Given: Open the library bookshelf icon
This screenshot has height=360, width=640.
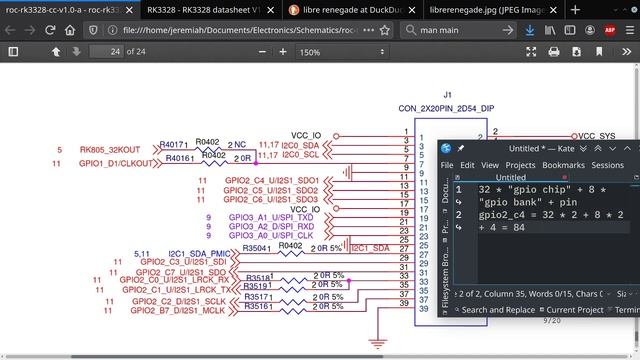Looking at the screenshot, I should pos(550,30).
